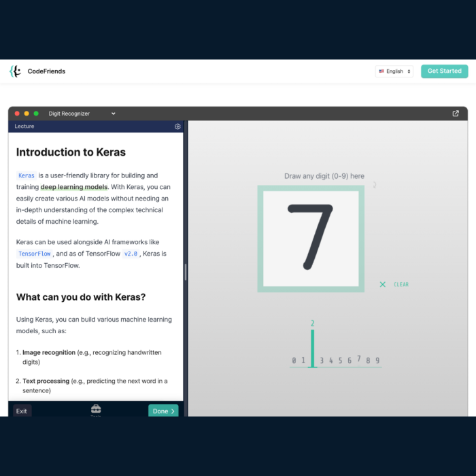Click the digit 5 in prediction chart
Image resolution: width=476 pixels, height=476 pixels.
(x=340, y=360)
